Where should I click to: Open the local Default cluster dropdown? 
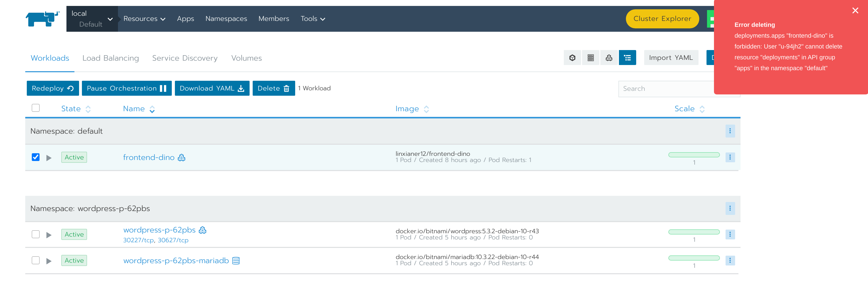coord(92,19)
